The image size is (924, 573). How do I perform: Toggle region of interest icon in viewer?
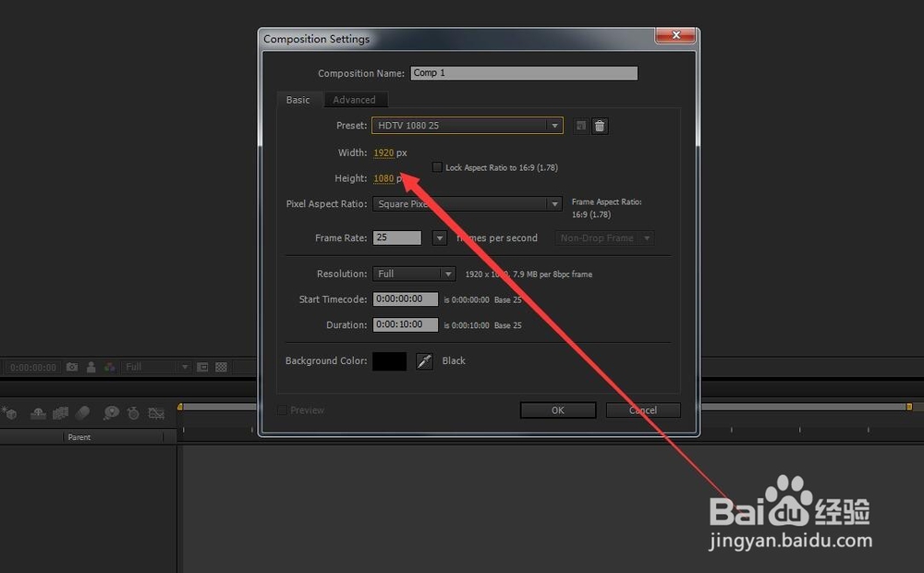[x=202, y=367]
